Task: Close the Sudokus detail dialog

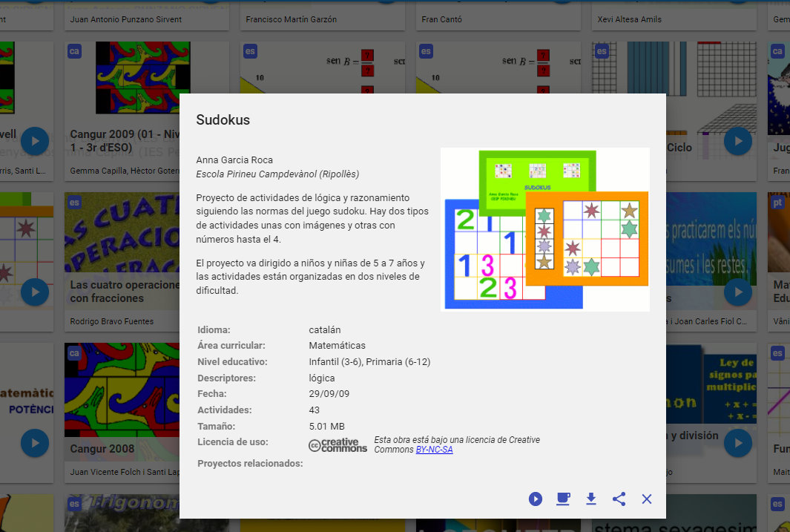Action: (646, 499)
